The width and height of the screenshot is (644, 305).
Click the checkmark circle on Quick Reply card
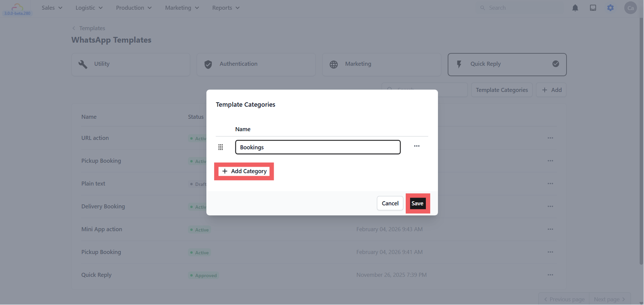555,64
